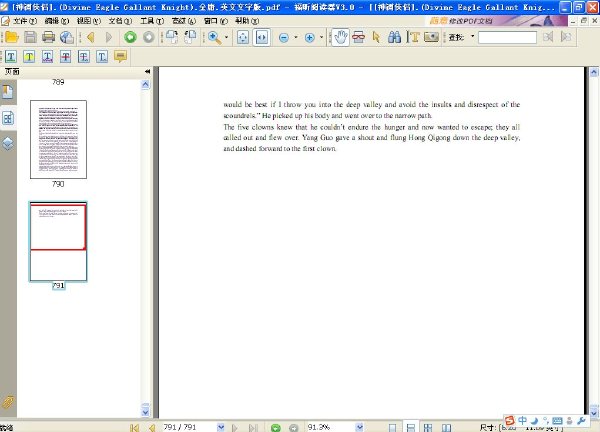Image resolution: width=600 pixels, height=432 pixels.
Task: Click the Fit Page icon
Action: (x=243, y=37)
